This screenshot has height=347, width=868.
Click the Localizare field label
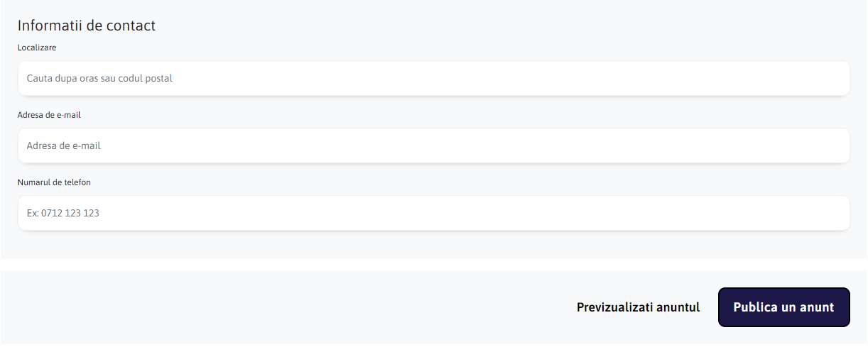coord(37,48)
